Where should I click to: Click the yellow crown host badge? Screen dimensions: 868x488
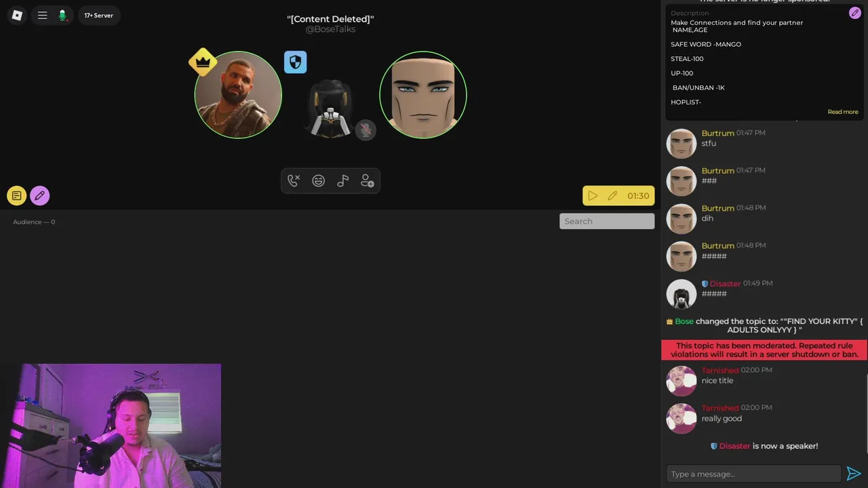(203, 62)
